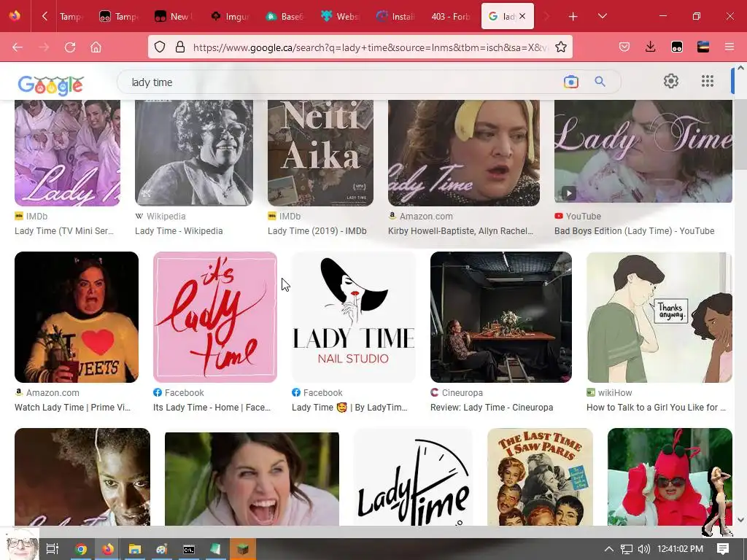Open the downloads panel
747x560 pixels.
(650, 47)
